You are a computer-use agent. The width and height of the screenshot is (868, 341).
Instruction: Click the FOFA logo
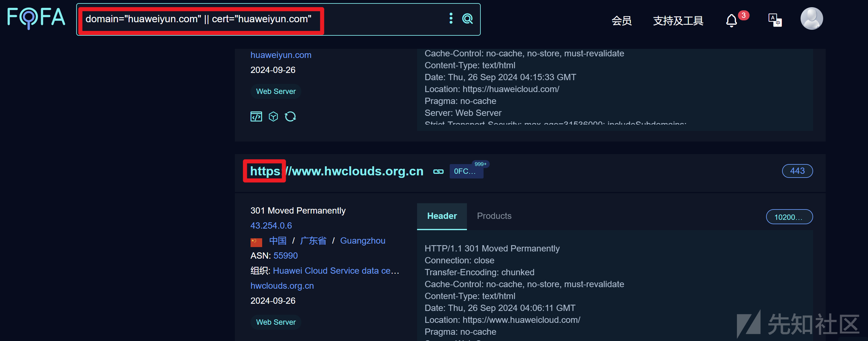36,18
